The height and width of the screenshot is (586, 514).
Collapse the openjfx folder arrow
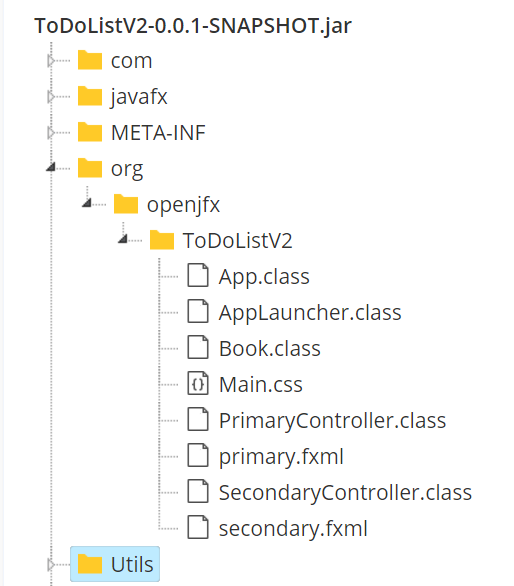point(87,203)
